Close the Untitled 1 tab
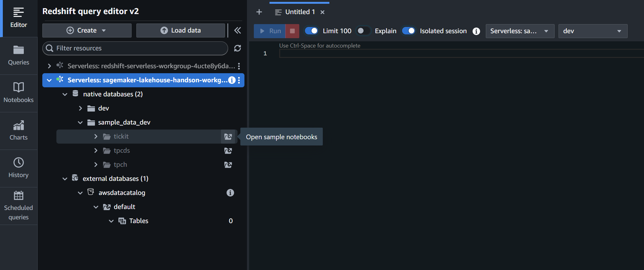Image resolution: width=644 pixels, height=270 pixels. click(322, 12)
